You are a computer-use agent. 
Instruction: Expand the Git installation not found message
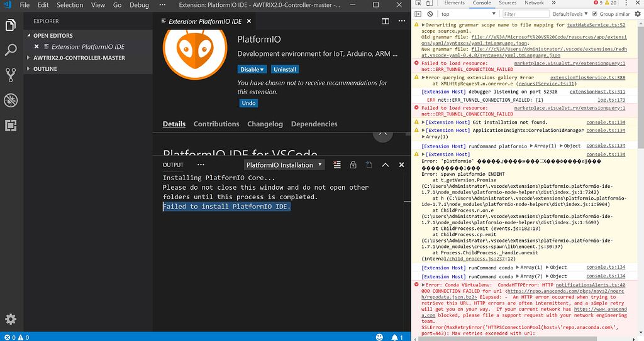pos(423,122)
